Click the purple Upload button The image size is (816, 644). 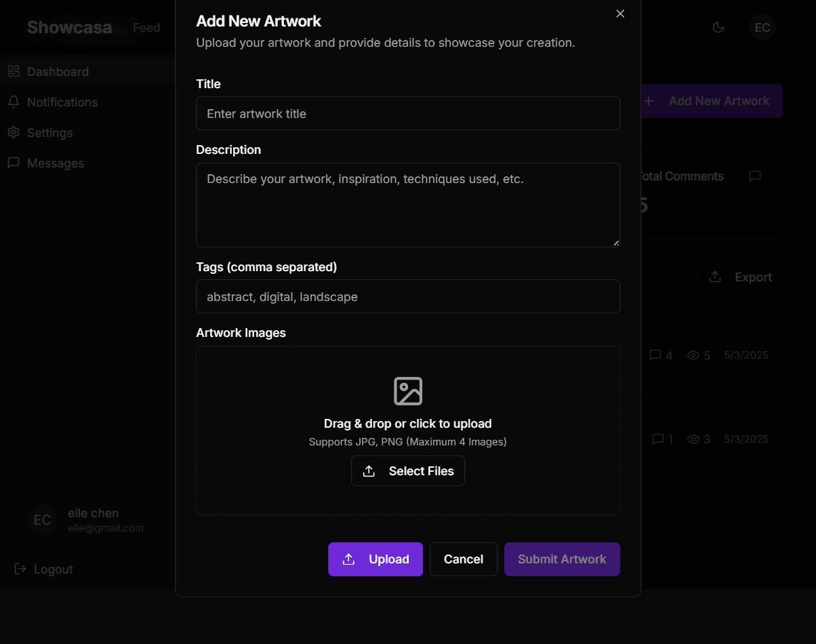(x=375, y=559)
